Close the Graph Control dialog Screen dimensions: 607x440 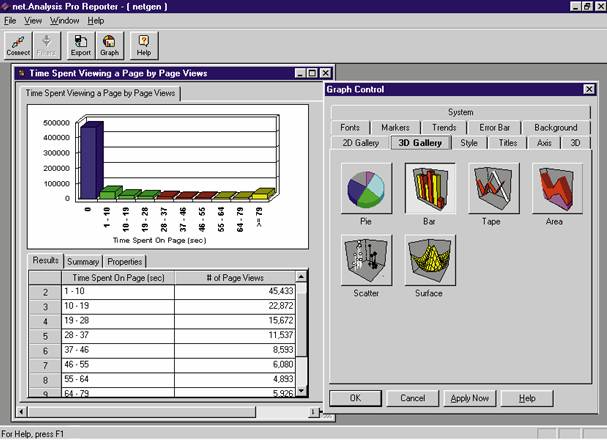click(589, 89)
